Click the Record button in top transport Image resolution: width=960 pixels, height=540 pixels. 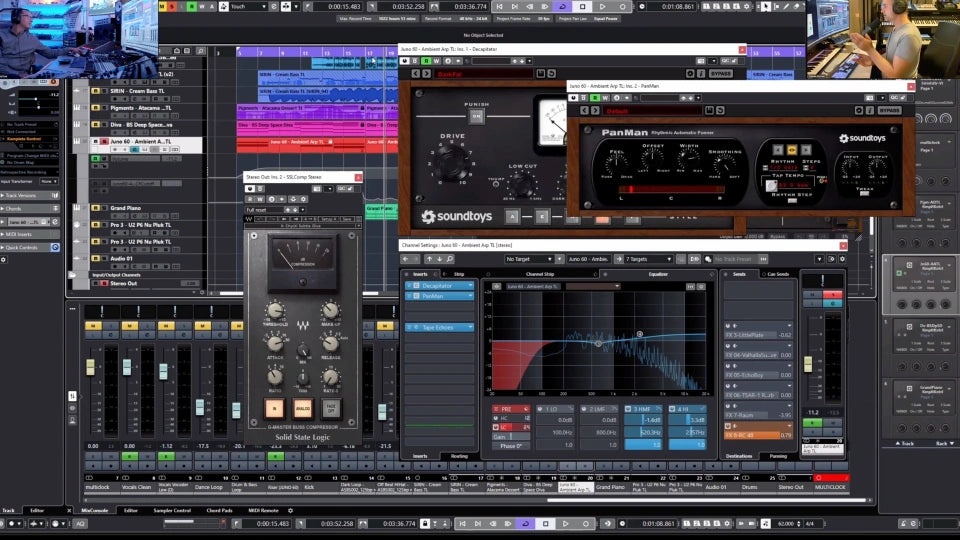pyautogui.click(x=623, y=7)
